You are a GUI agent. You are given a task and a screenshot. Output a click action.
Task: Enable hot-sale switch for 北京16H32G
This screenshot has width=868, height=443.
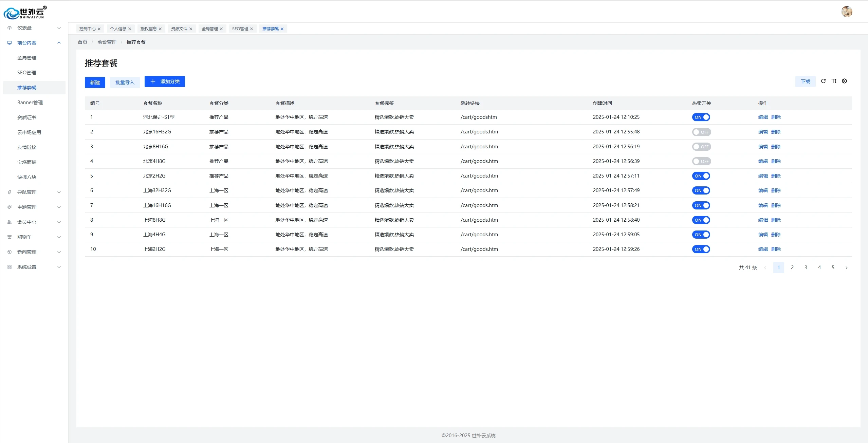[x=701, y=132]
